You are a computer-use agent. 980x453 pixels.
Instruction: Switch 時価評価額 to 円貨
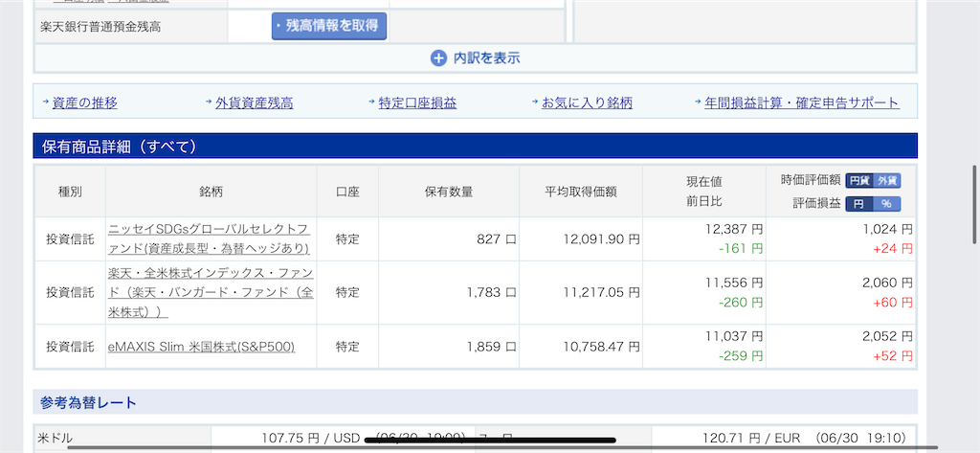click(859, 181)
